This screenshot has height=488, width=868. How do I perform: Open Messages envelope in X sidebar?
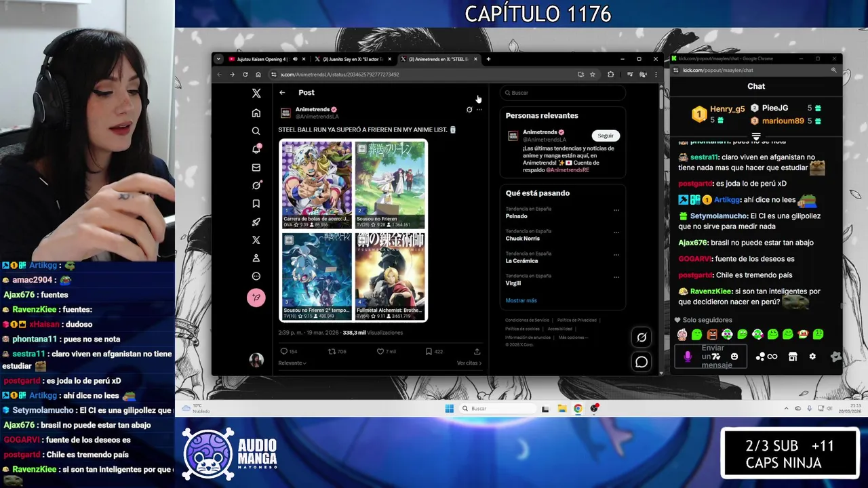point(256,167)
